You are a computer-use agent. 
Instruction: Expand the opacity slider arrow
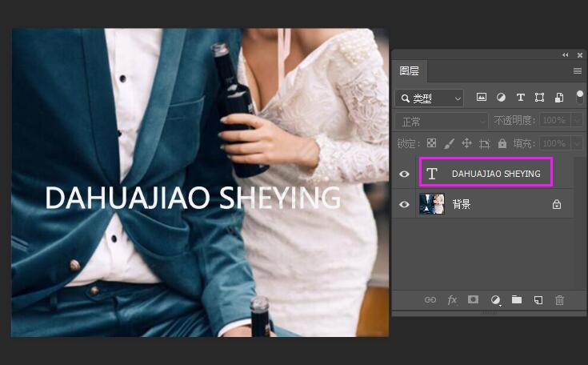click(577, 120)
